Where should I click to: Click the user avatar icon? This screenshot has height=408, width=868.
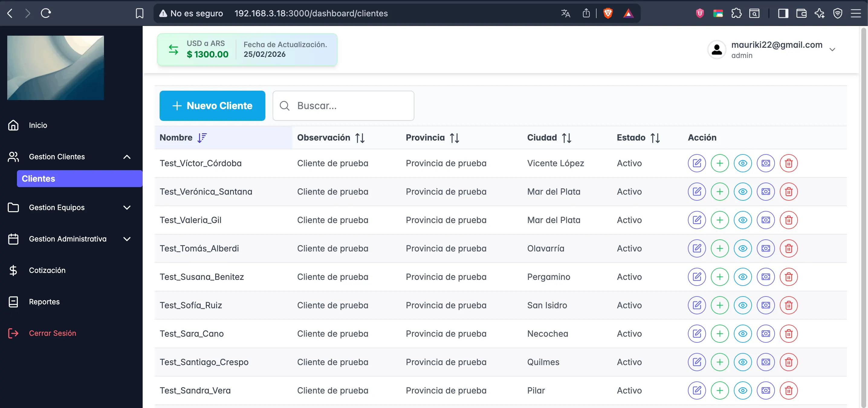[x=716, y=50]
